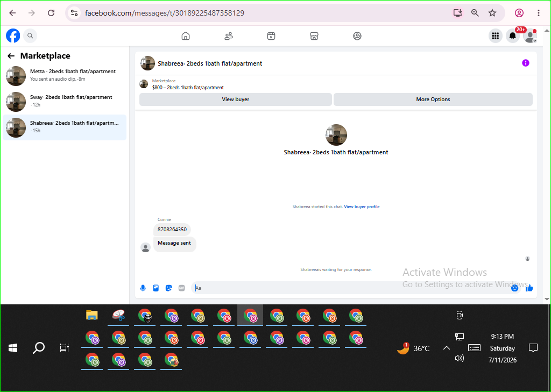Open Metta 2beds 1bath conversation
The image size is (551, 392).
[65, 75]
